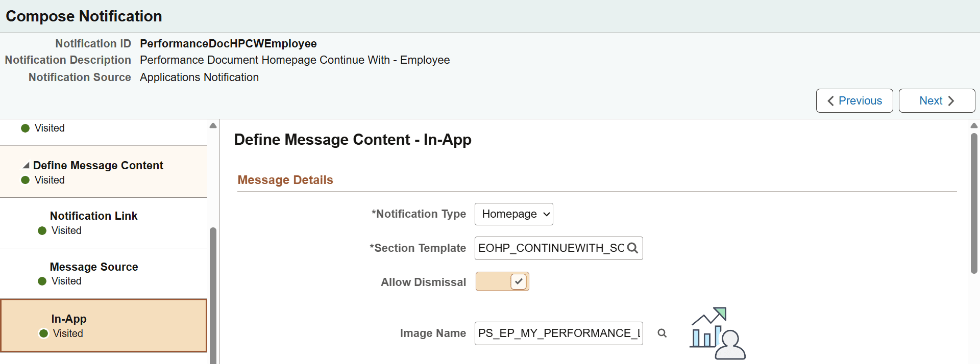Open the Message Source step

94,267
